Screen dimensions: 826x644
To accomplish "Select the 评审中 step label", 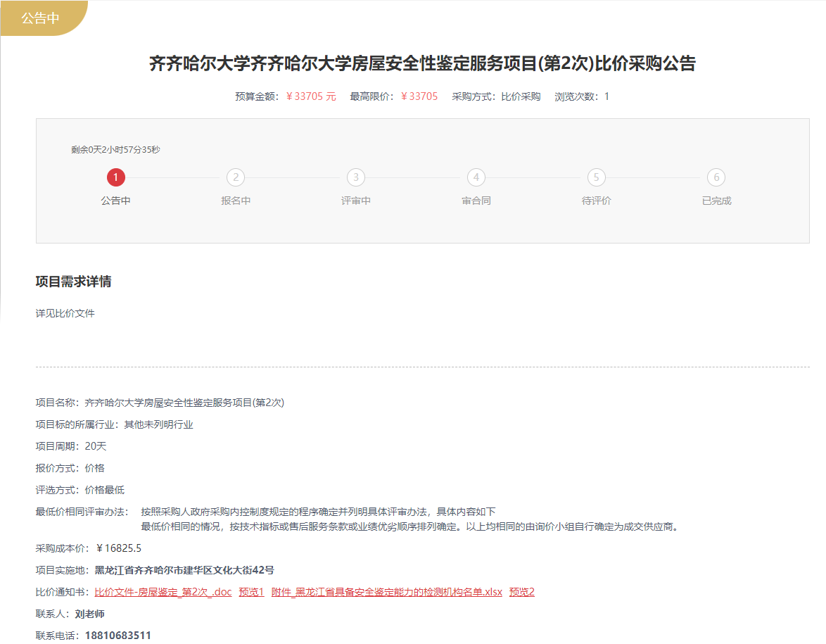I will pos(356,201).
